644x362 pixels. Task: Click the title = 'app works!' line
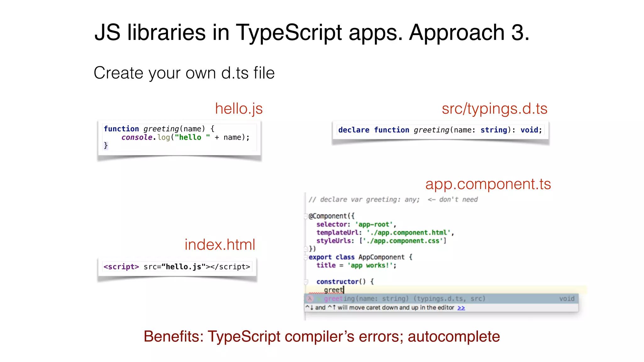pyautogui.click(x=356, y=266)
